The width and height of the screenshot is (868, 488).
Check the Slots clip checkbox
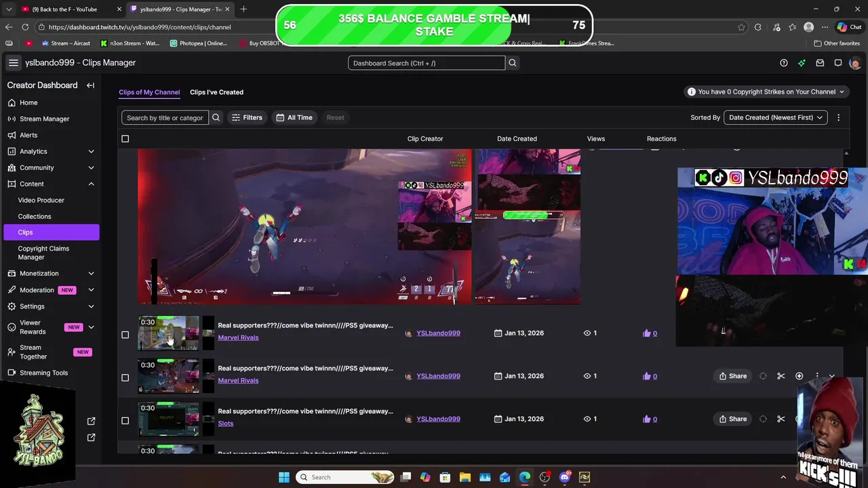(x=125, y=420)
